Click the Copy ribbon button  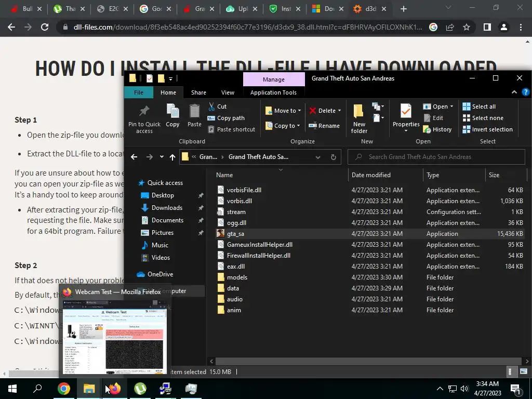point(172,115)
